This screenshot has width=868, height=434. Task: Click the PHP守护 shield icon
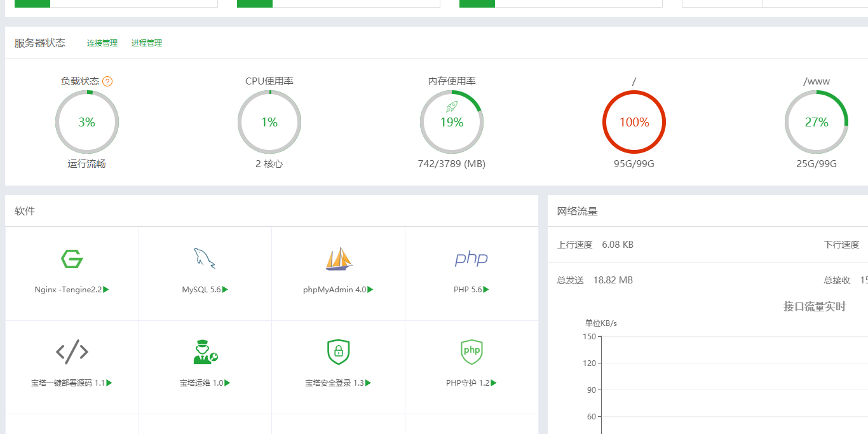pyautogui.click(x=471, y=351)
